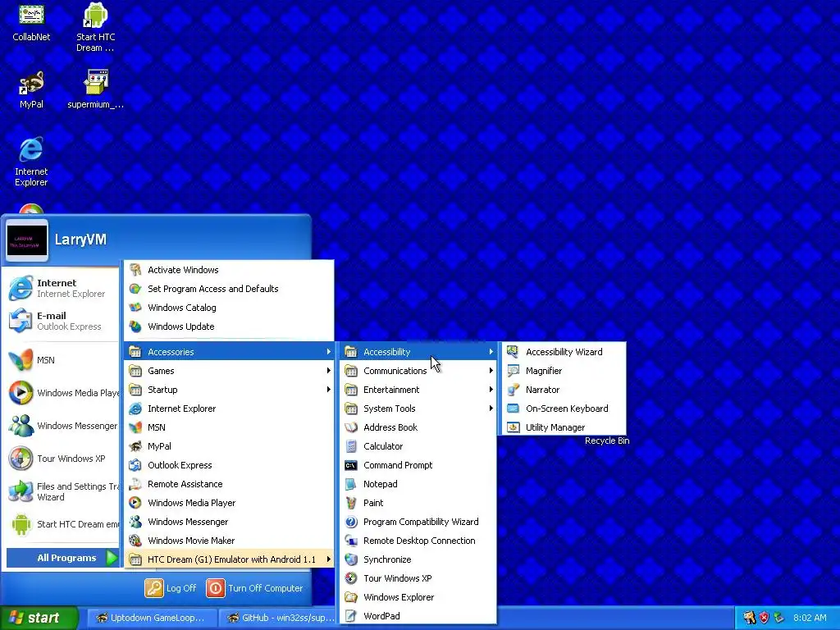This screenshot has height=630, width=840.
Task: Switch to GitHub win32ss taskbar window
Action: click(x=279, y=618)
